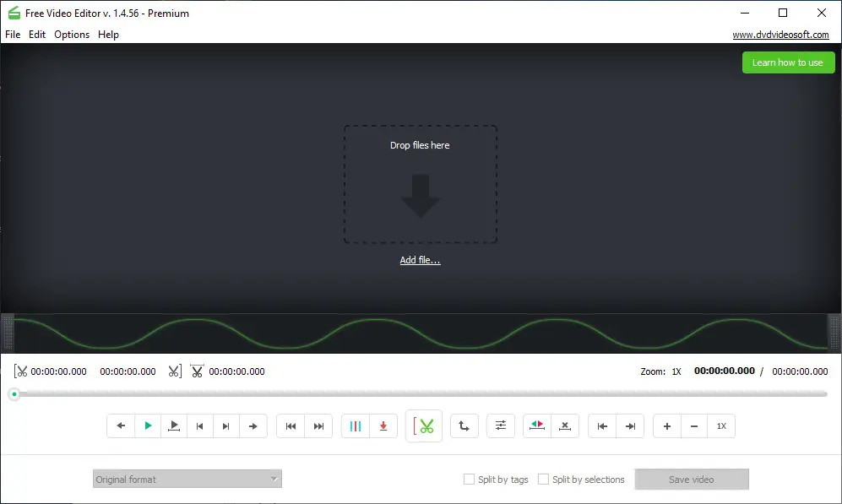Screen dimensions: 842x504
Task: Click the Zoom: 1X label
Action: pyautogui.click(x=660, y=371)
